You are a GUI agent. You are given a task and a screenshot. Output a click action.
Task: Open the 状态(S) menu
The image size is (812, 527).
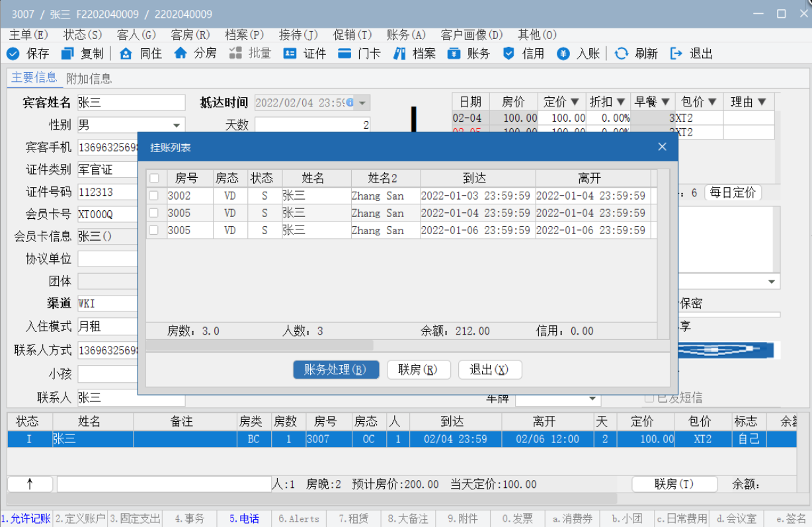[83, 35]
